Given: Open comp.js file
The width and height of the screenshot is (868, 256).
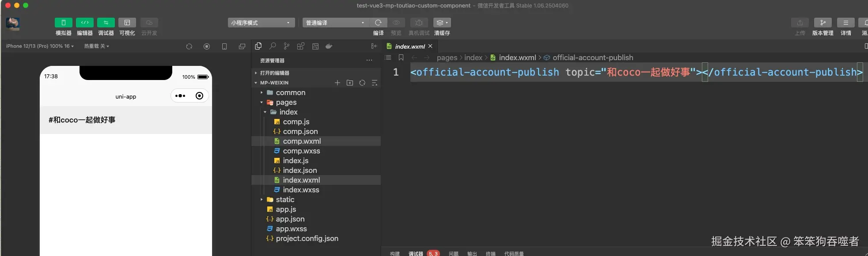Looking at the screenshot, I should [x=316, y=122].
